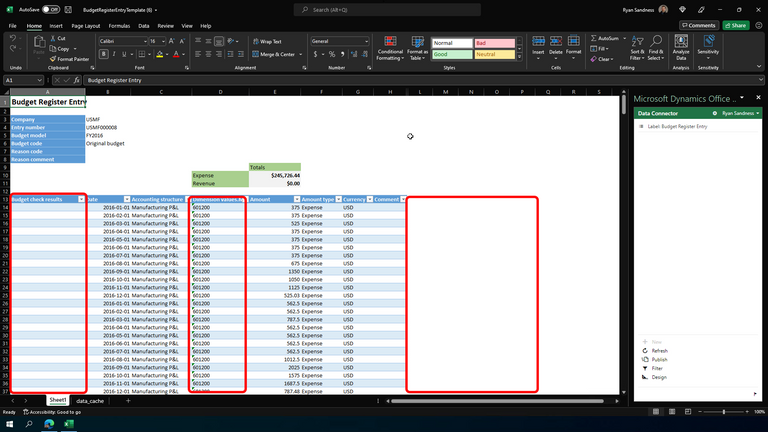Select the Bad cell style

pyautogui.click(x=494, y=43)
